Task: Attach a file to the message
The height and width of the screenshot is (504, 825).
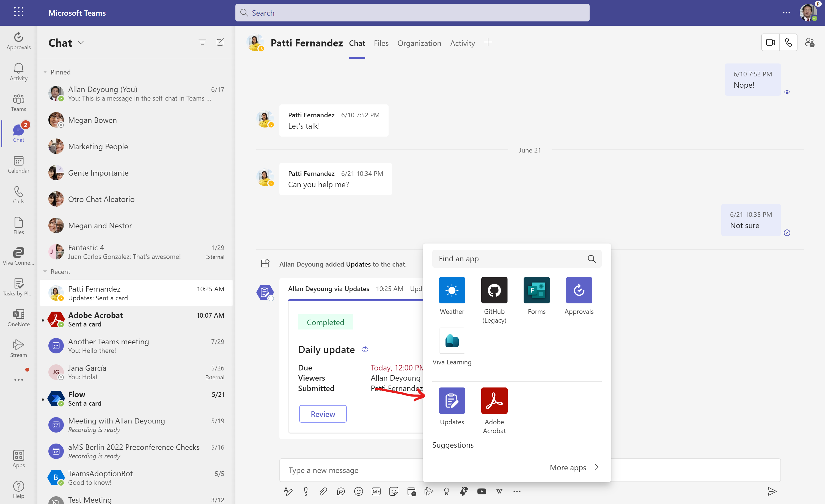Action: pyautogui.click(x=323, y=491)
